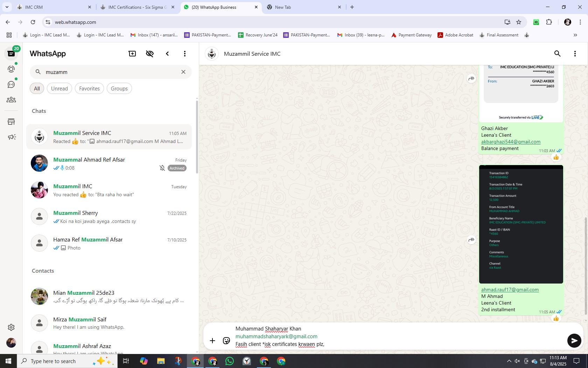Open Muzammal Ahmad Ref Afsar chat
The width and height of the screenshot is (588, 368).
coord(109,163)
